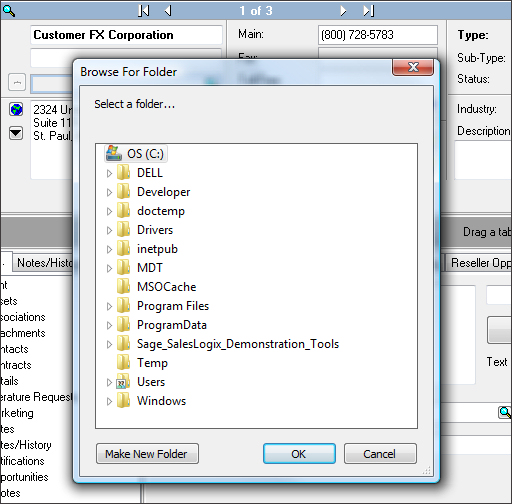The height and width of the screenshot is (504, 512).
Task: Select the DELL folder name
Action: [x=150, y=173]
